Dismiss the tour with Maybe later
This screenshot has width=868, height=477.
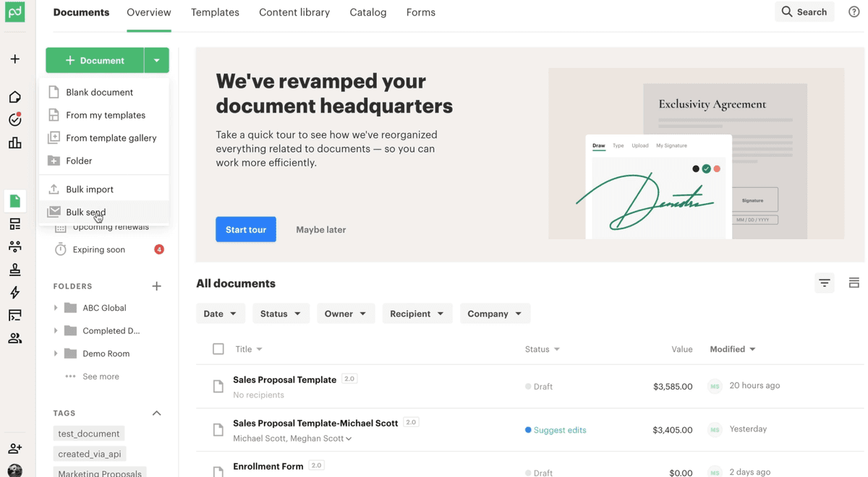[x=320, y=230]
